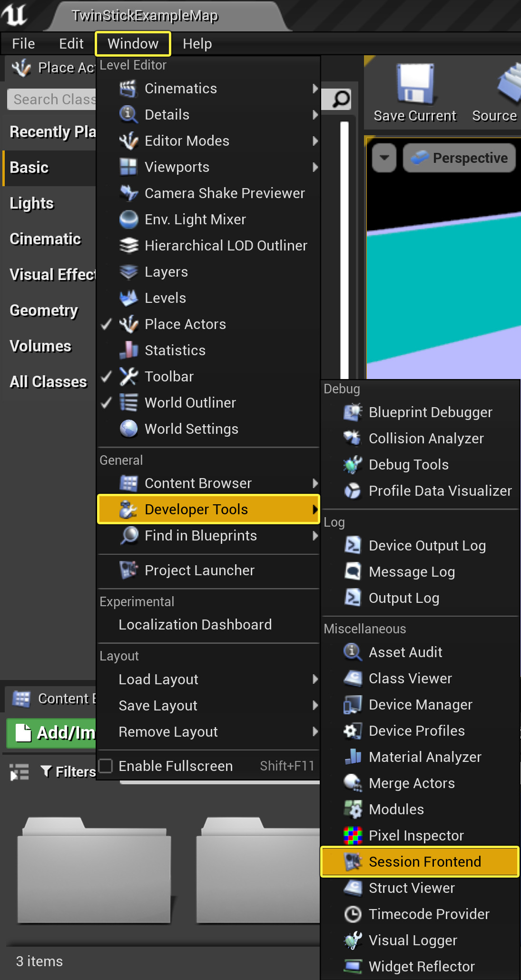Click the Layers stack icon

click(x=128, y=272)
